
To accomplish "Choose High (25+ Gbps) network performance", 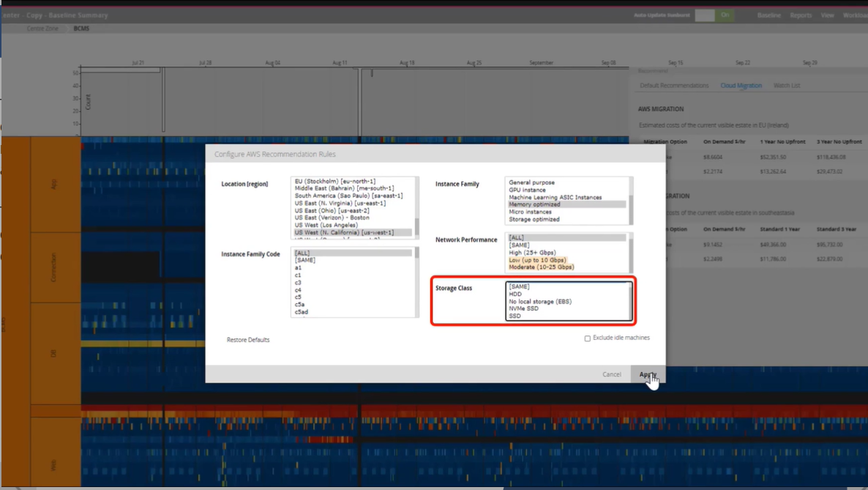I will [532, 253].
